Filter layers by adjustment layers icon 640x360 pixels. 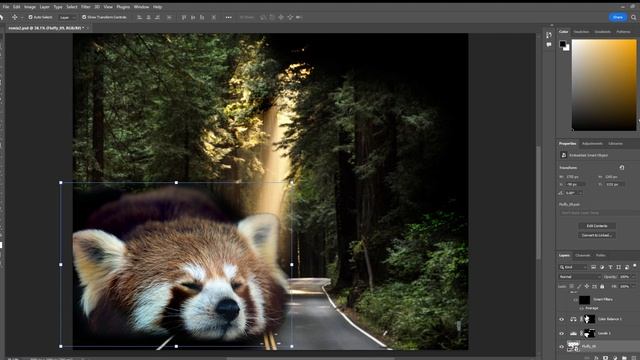pos(602,267)
